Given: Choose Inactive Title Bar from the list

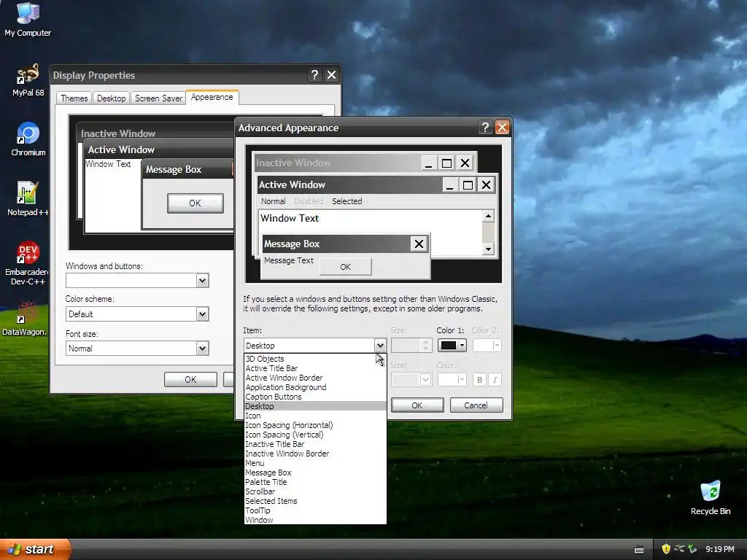Looking at the screenshot, I should pos(315,444).
